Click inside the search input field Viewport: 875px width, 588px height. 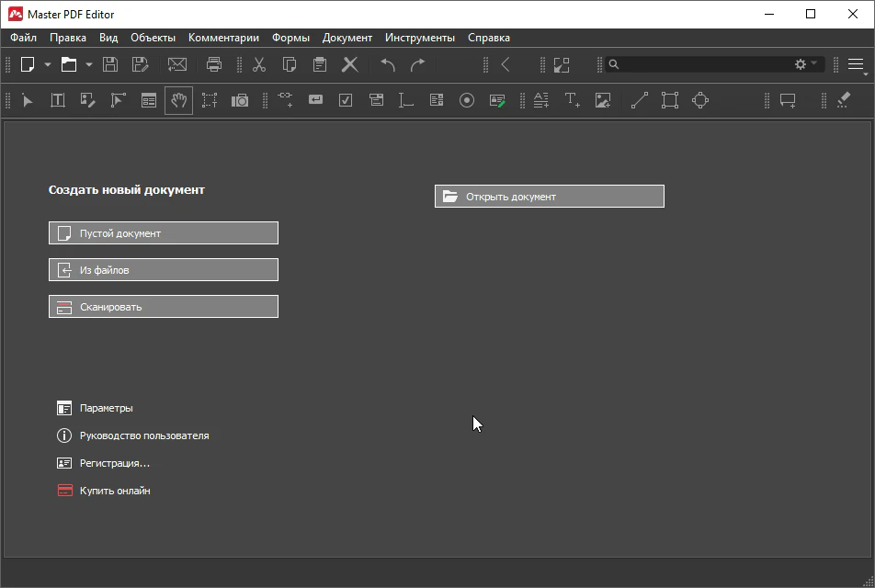coord(704,64)
